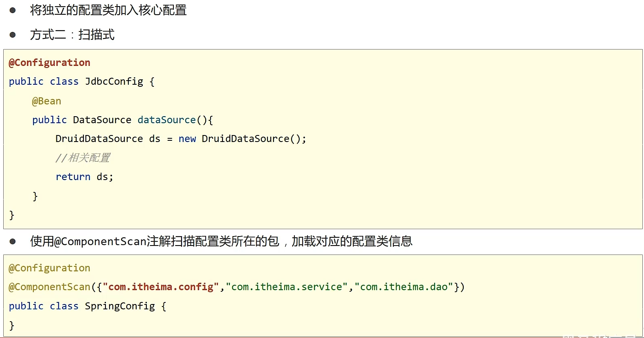Click the sentence about the @ComponentScan annotation
The height and width of the screenshot is (338, 644).
pyautogui.click(x=221, y=241)
